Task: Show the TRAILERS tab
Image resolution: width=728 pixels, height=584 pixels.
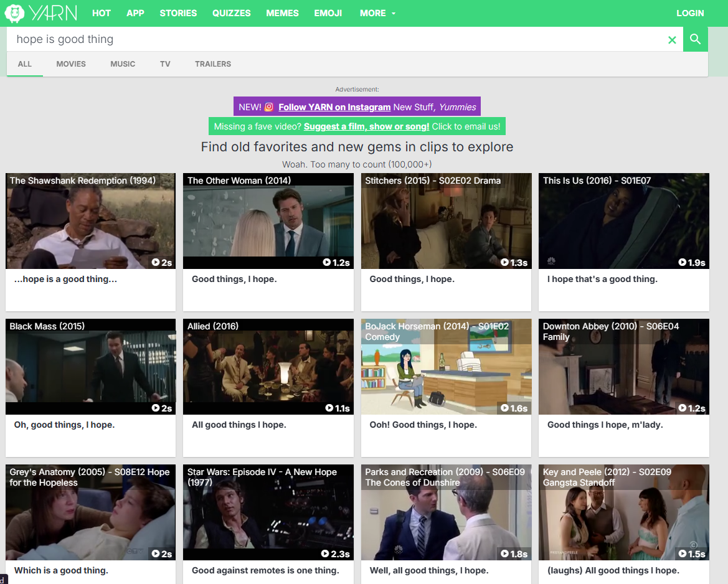Action: point(213,64)
